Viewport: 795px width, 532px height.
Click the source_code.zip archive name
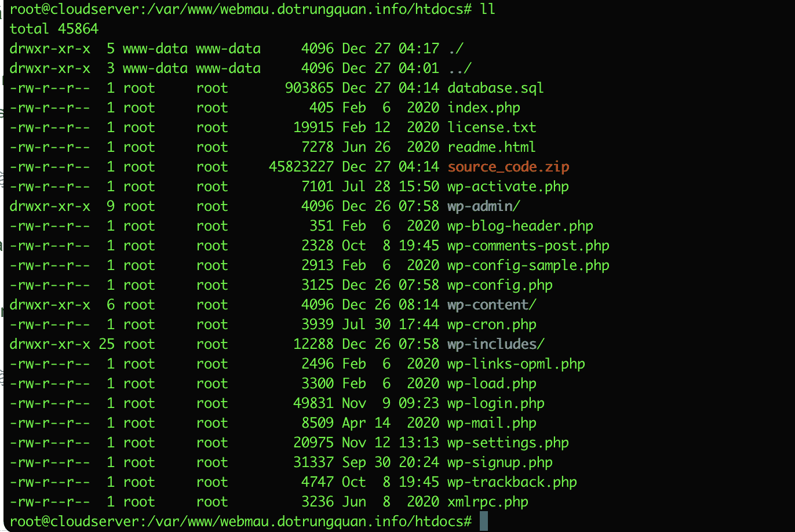point(508,167)
